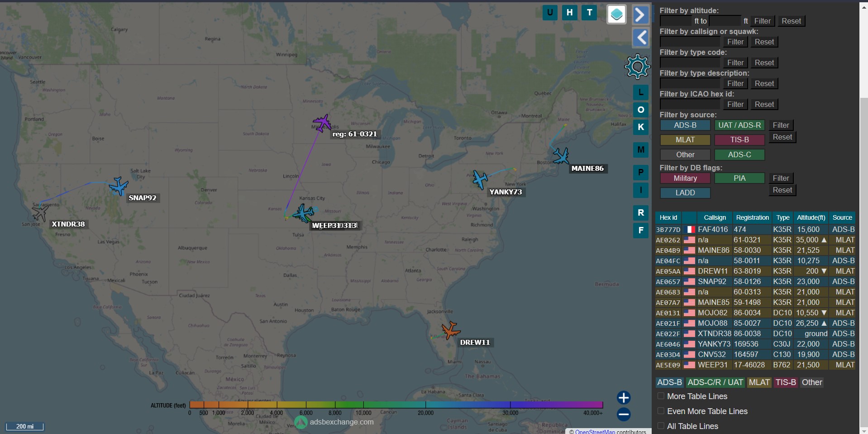This screenshot has width=868, height=434.
Task: Zoom in with the plus button
Action: (624, 398)
